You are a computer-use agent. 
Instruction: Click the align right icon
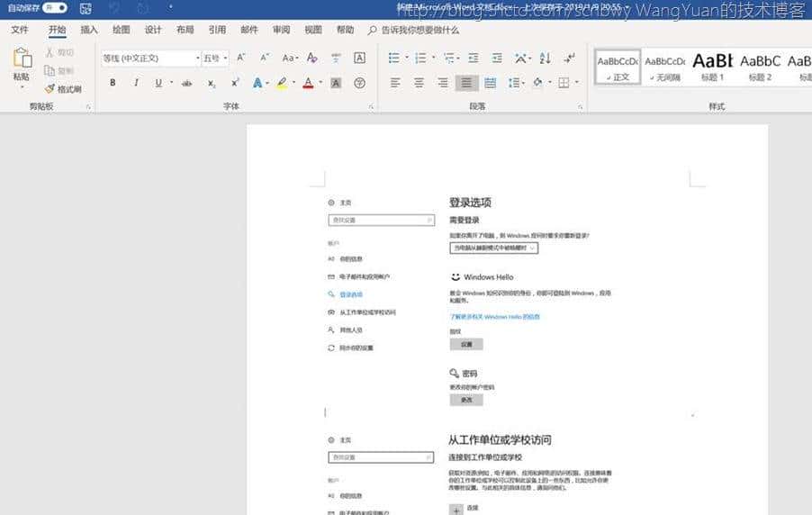443,82
